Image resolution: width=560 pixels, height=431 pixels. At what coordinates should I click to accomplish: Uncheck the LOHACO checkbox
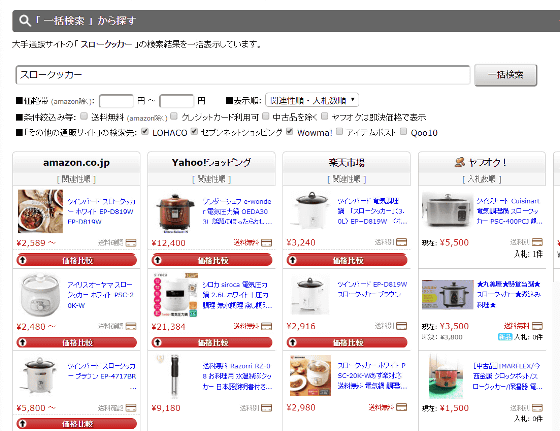click(145, 132)
